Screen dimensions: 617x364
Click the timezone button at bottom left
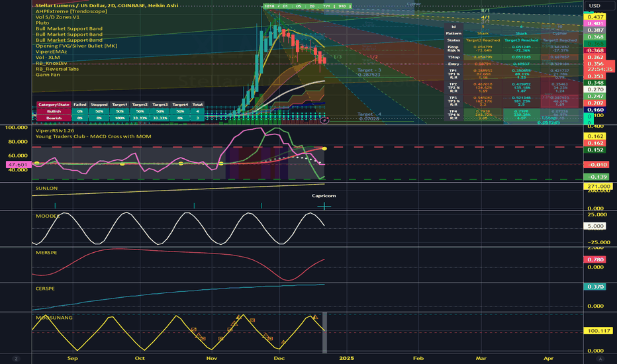pyautogui.click(x=16, y=359)
